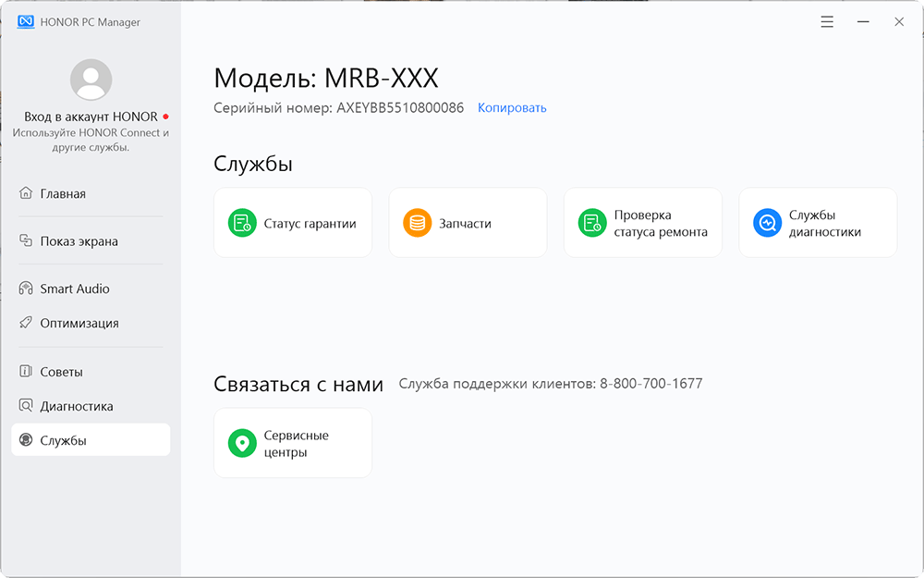
Task: Click the Модель: MRB-XXX heading
Action: click(x=326, y=78)
